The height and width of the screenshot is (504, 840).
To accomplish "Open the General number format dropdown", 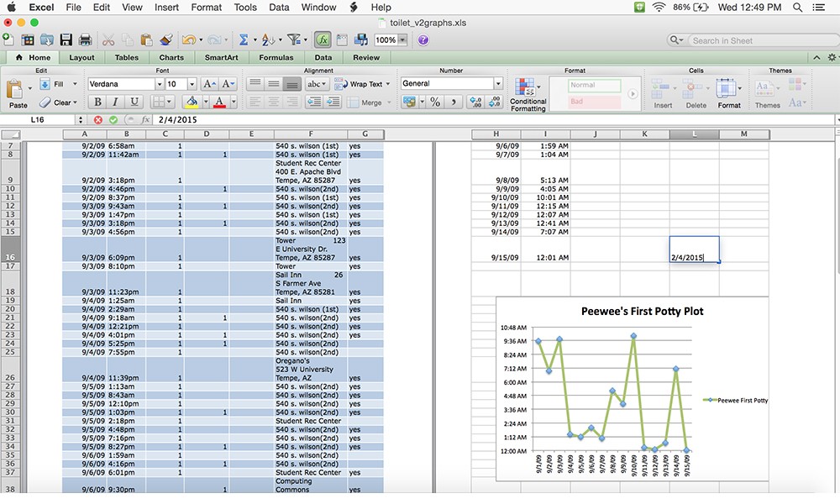I will pos(498,83).
